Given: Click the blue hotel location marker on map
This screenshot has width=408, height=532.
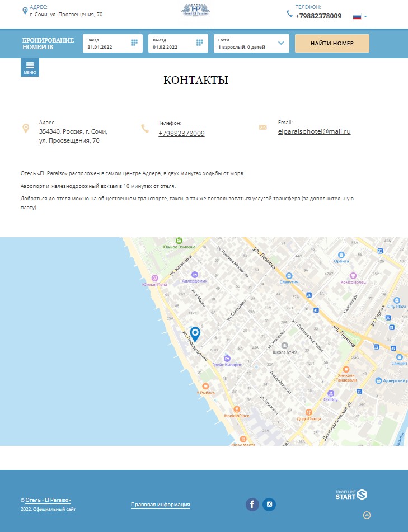Looking at the screenshot, I should click(195, 334).
